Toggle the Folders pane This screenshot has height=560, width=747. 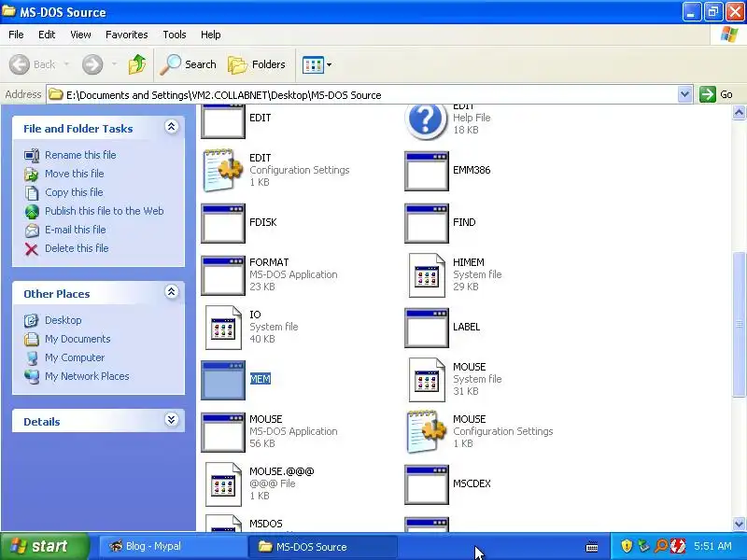(x=257, y=64)
